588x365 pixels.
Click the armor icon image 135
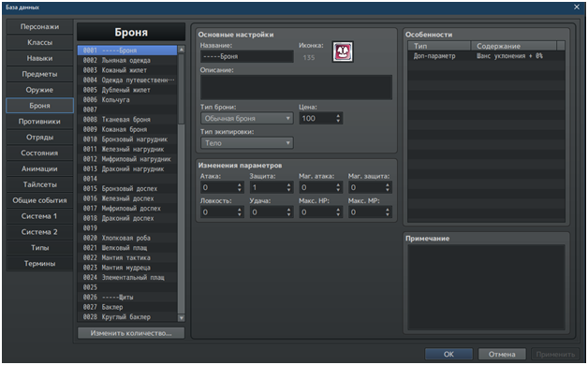point(343,51)
